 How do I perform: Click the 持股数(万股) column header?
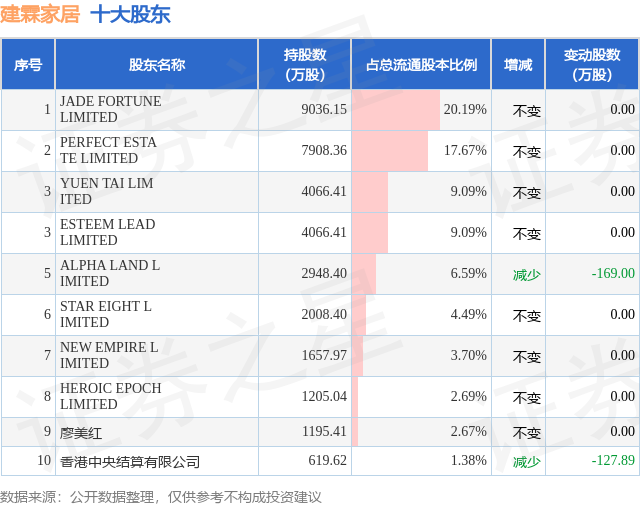[305, 64]
